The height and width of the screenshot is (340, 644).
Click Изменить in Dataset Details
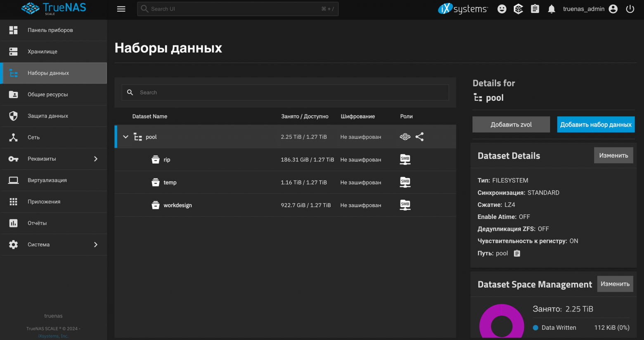click(x=613, y=156)
